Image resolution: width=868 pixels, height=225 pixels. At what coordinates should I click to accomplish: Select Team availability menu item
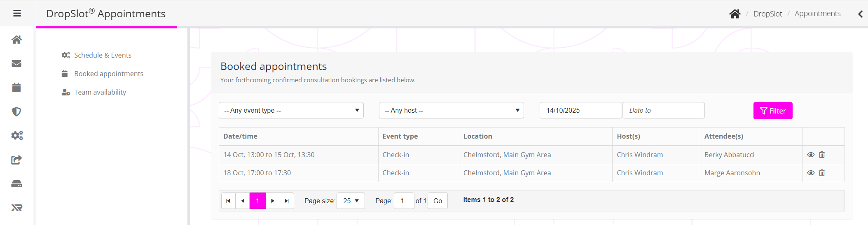coord(100,92)
